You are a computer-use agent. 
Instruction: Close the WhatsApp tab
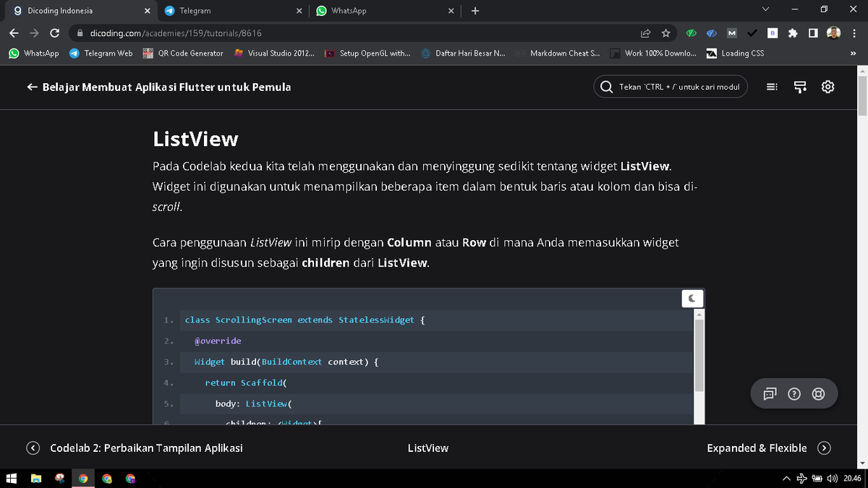(x=451, y=11)
